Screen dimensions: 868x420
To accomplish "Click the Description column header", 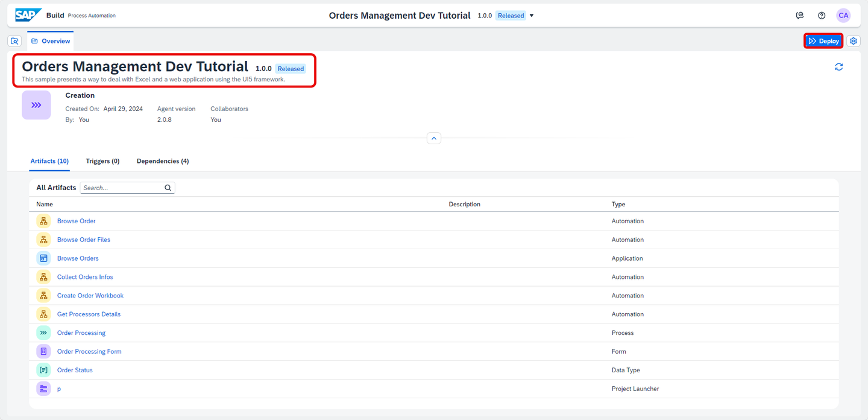I will click(465, 205).
